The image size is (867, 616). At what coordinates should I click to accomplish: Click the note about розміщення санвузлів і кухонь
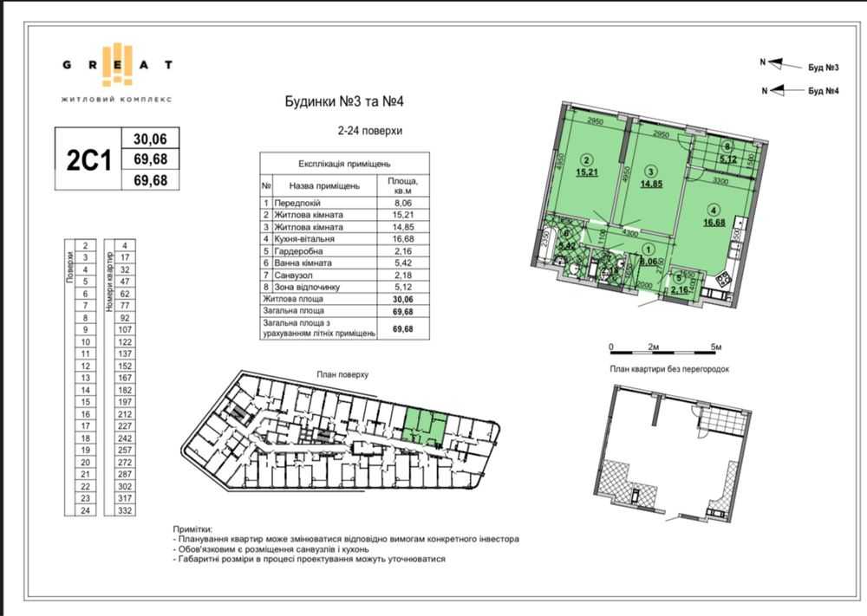(x=271, y=549)
